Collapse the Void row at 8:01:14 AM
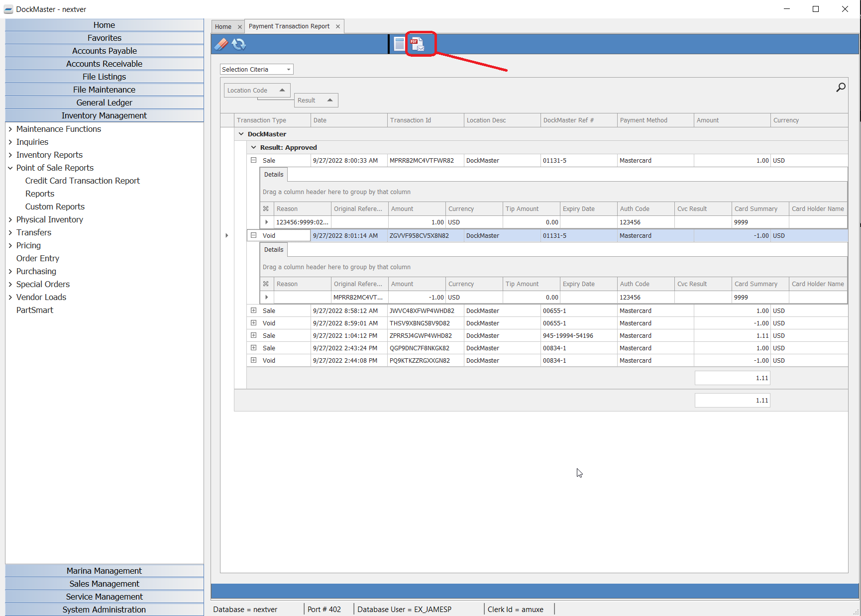Image resolution: width=861 pixels, height=616 pixels. point(253,235)
